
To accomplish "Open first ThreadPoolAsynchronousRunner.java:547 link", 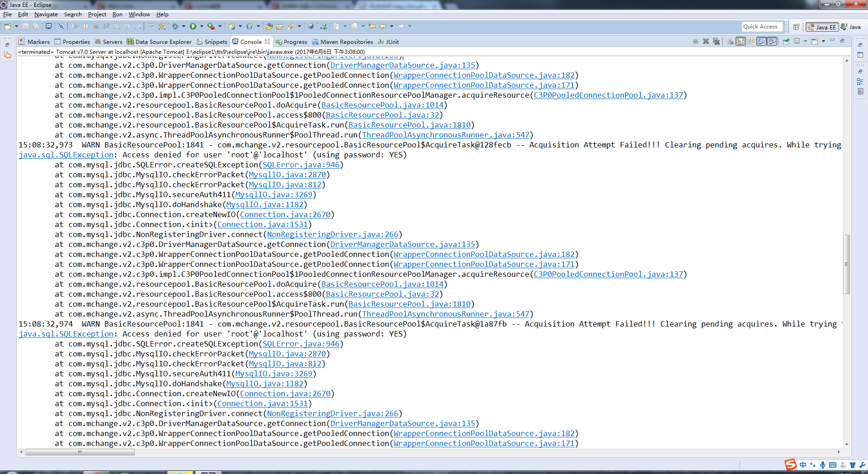I will [x=446, y=135].
